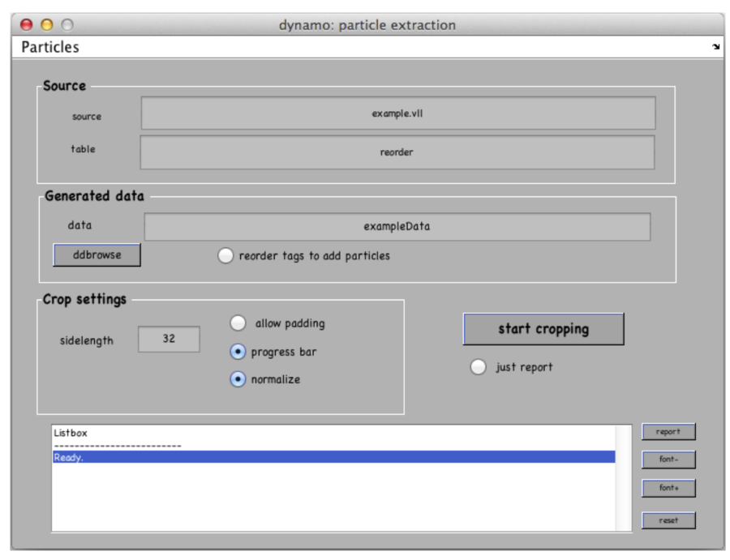This screenshot has width=730, height=560.
Task: Click the table field showing reorder
Action: [397, 152]
